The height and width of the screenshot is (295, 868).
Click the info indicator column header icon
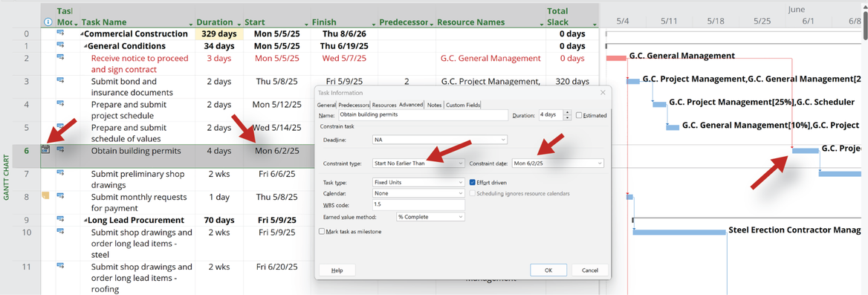point(48,22)
